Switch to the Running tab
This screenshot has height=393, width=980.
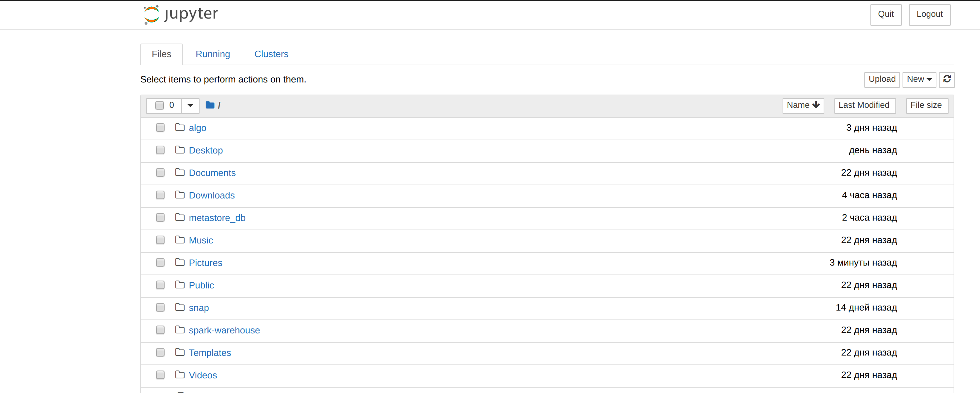[x=213, y=54]
